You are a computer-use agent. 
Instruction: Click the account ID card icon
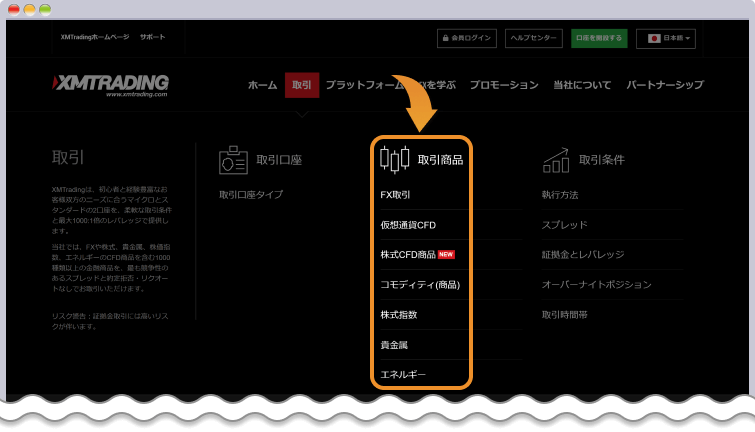coord(233,160)
